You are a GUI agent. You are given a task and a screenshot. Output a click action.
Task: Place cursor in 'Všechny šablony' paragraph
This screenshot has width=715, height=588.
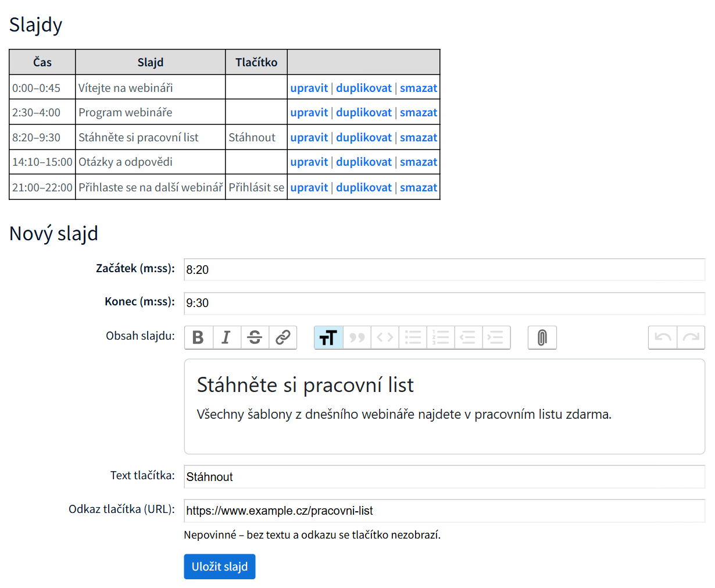coord(404,414)
